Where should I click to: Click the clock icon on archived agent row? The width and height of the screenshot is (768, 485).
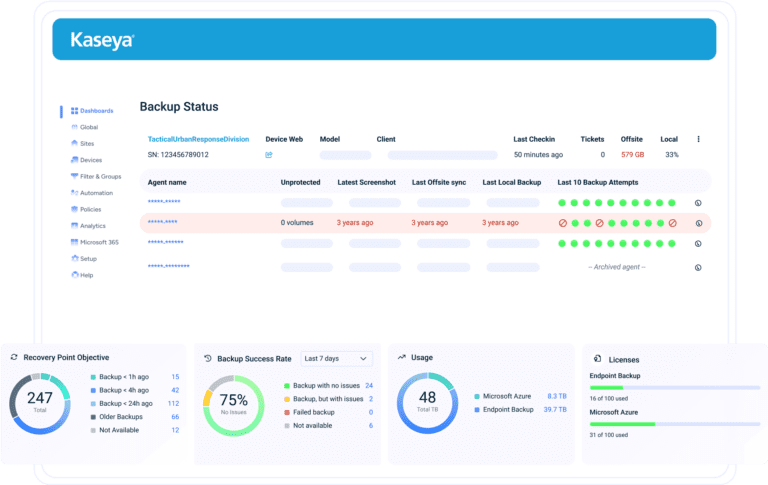(x=698, y=267)
